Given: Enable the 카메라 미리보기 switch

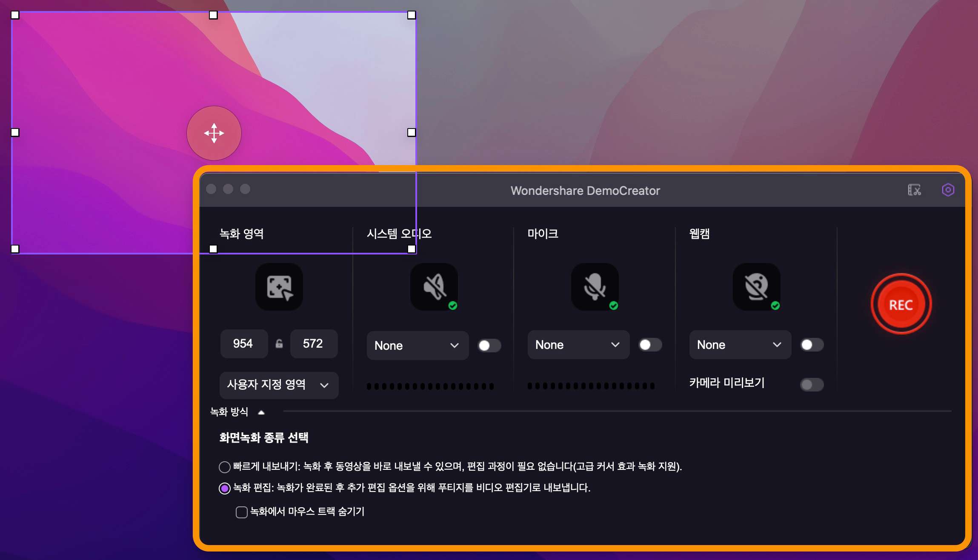Looking at the screenshot, I should coord(812,385).
